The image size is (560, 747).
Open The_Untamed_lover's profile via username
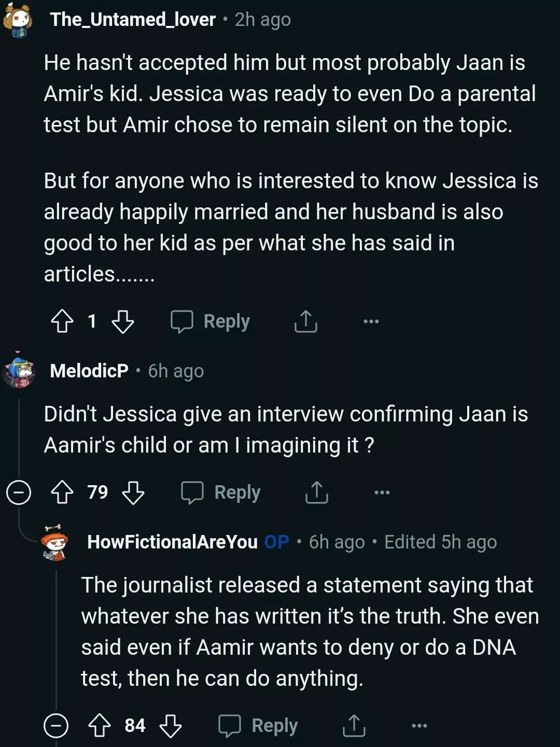coord(133,20)
